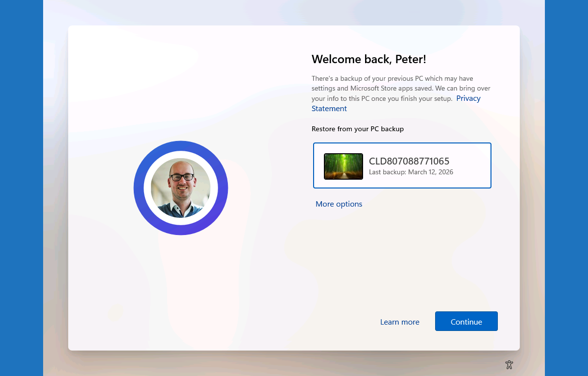Click the blue ring around the avatar
This screenshot has height=376, width=588.
[x=181, y=146]
